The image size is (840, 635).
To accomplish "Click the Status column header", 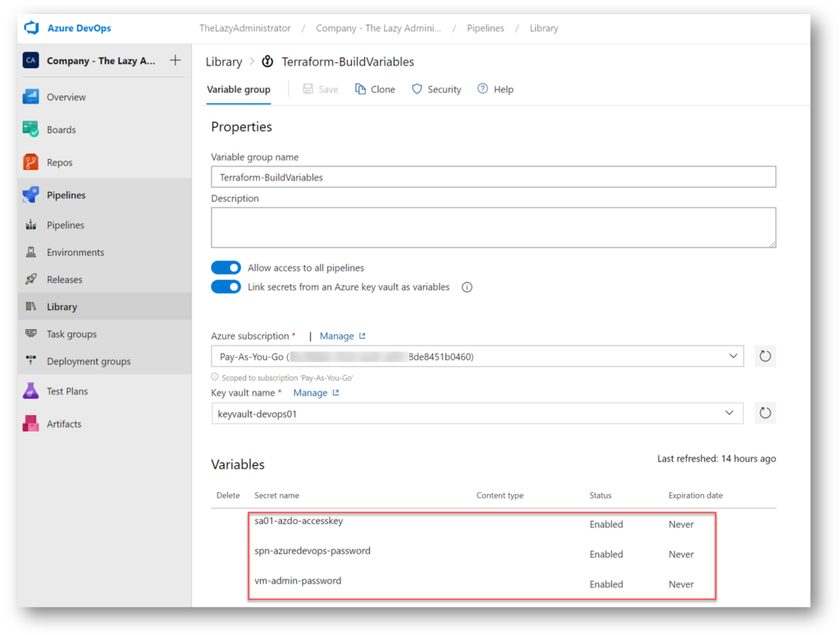I will 600,496.
